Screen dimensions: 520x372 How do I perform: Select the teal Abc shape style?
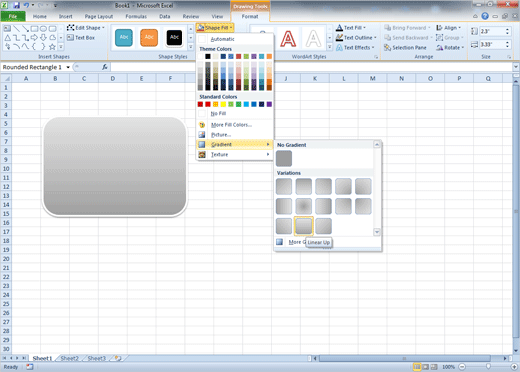pyautogui.click(x=124, y=37)
